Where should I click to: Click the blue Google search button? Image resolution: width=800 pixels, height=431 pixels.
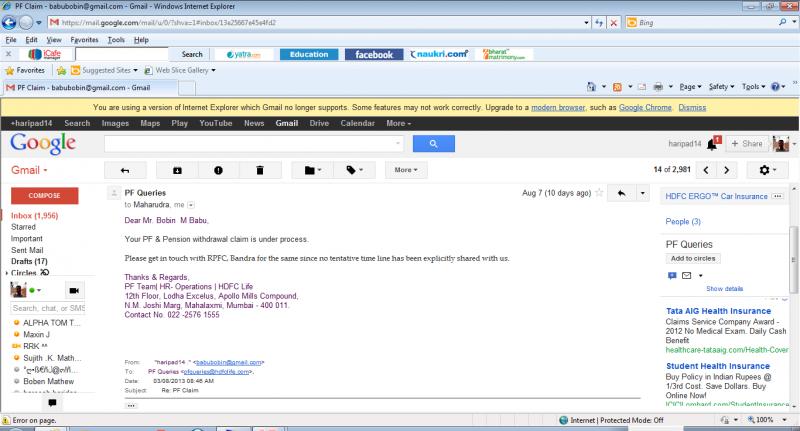[434, 144]
